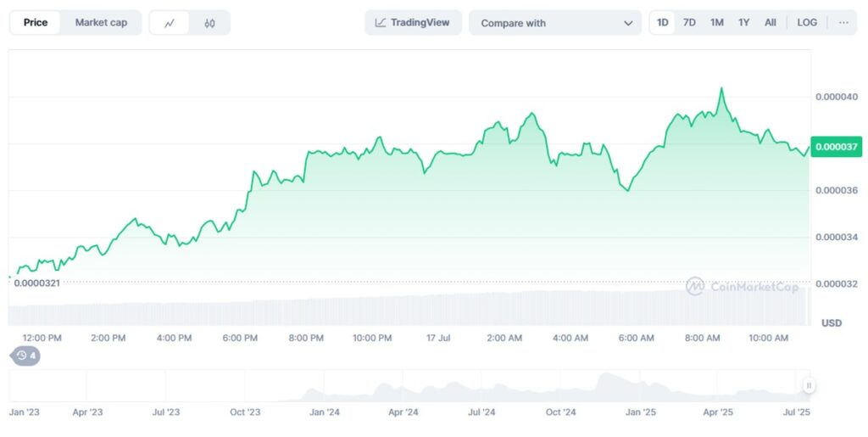Click the USD currency label

tap(832, 323)
